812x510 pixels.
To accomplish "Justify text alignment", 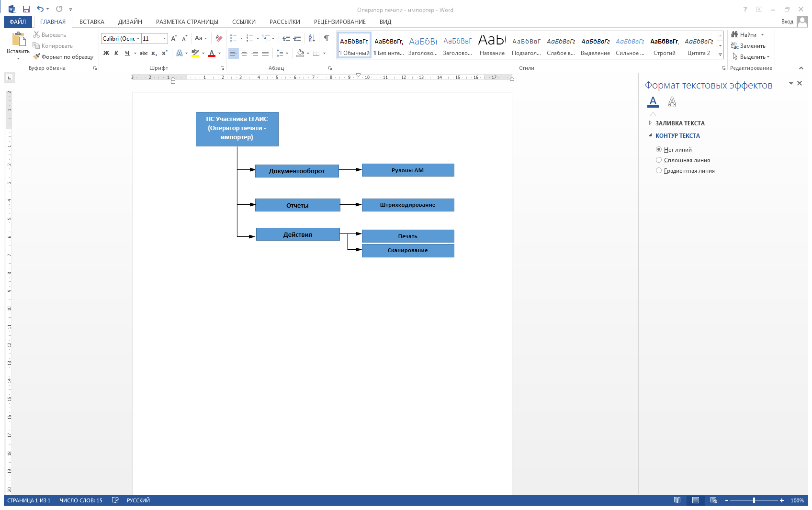I will (x=265, y=53).
